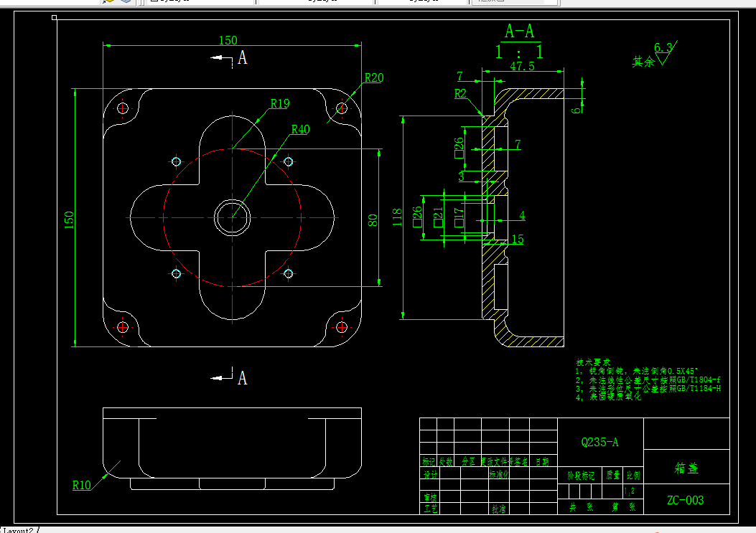Select the 4 depth dimension in section view
This screenshot has width=756, height=533.
(x=522, y=215)
